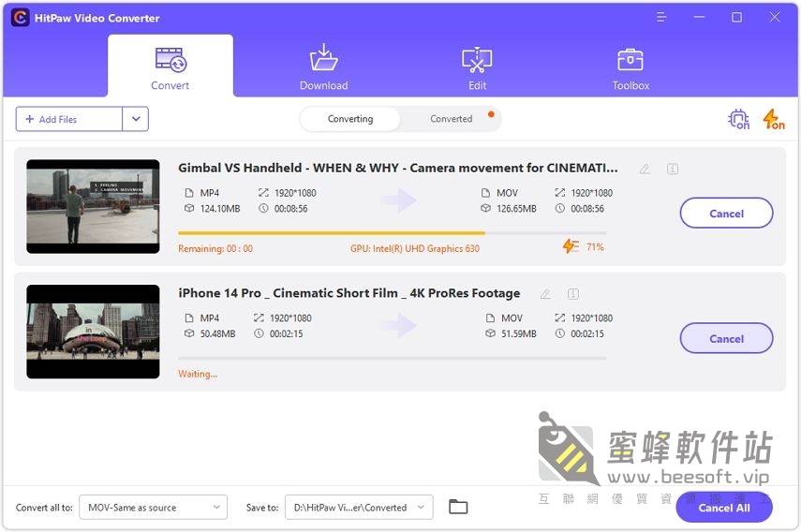Show info for Gimbal VS Handheld video

673,169
